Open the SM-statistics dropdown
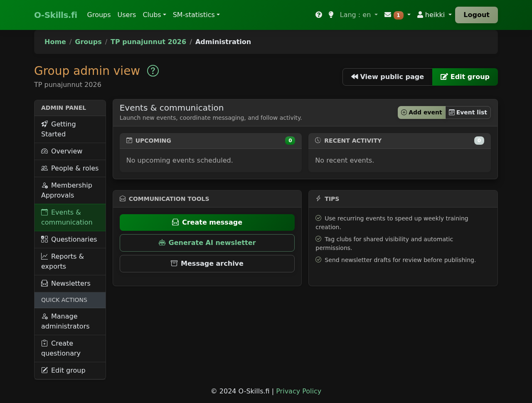The height and width of the screenshot is (403, 532). click(x=196, y=15)
